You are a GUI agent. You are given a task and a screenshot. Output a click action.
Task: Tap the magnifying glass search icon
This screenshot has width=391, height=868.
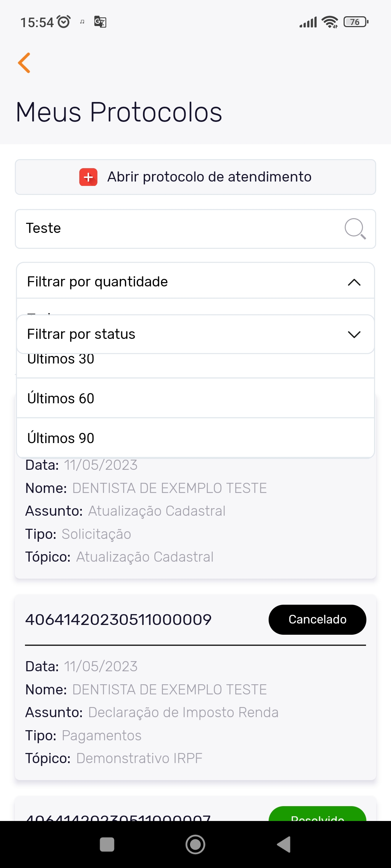[355, 229]
